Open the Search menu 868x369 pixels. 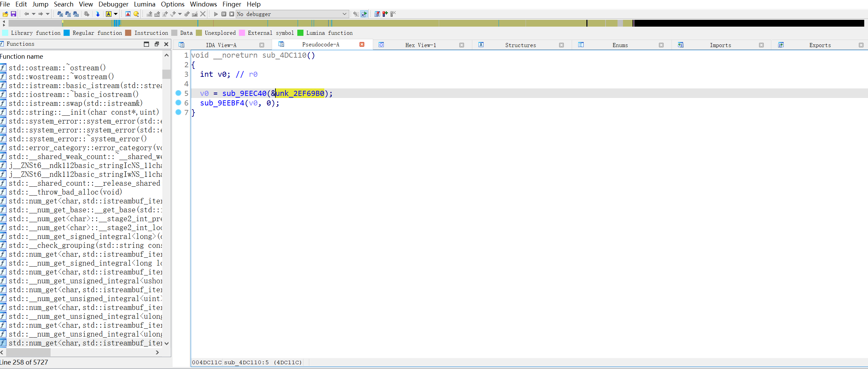(64, 4)
